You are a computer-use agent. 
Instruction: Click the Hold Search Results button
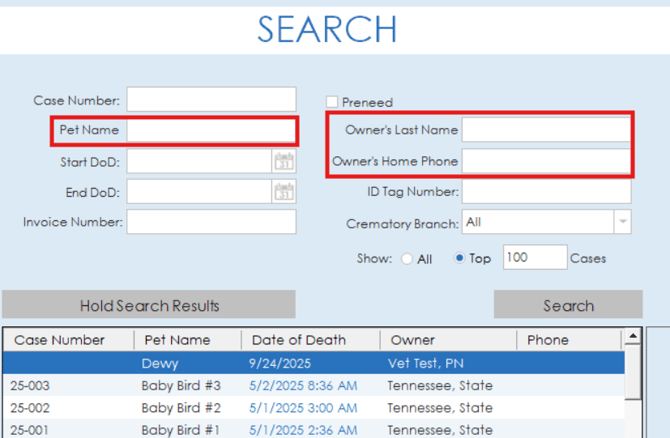point(149,305)
